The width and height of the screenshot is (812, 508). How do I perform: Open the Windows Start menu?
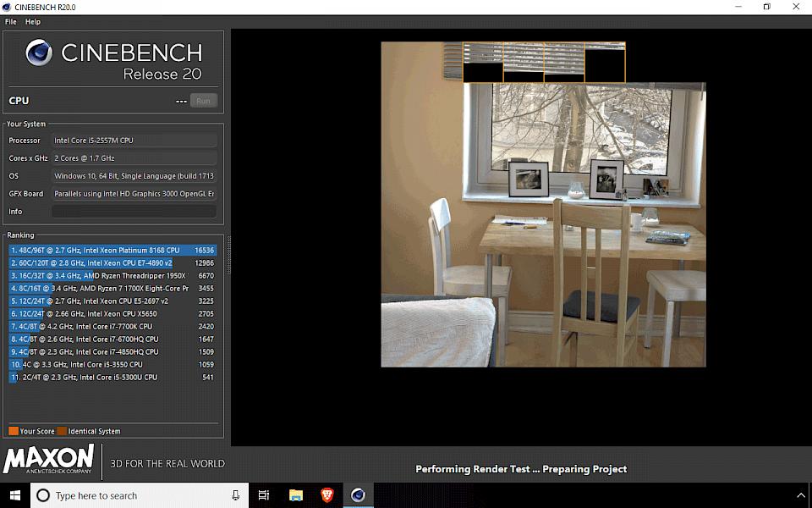tap(15, 495)
